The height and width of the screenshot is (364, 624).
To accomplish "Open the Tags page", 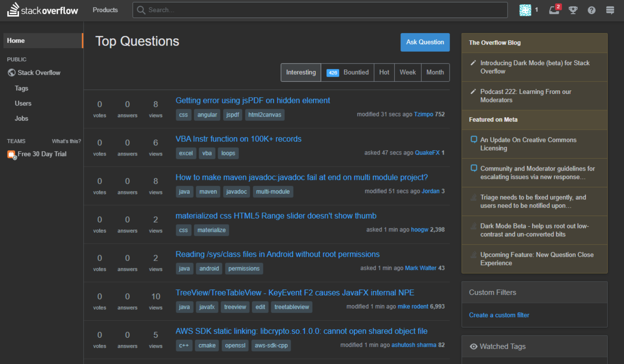I will pyautogui.click(x=21, y=88).
